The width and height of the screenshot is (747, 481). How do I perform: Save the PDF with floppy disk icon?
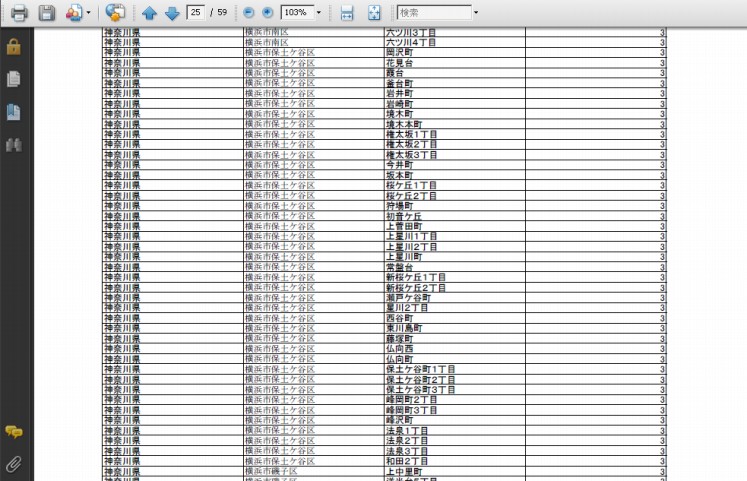(46, 13)
